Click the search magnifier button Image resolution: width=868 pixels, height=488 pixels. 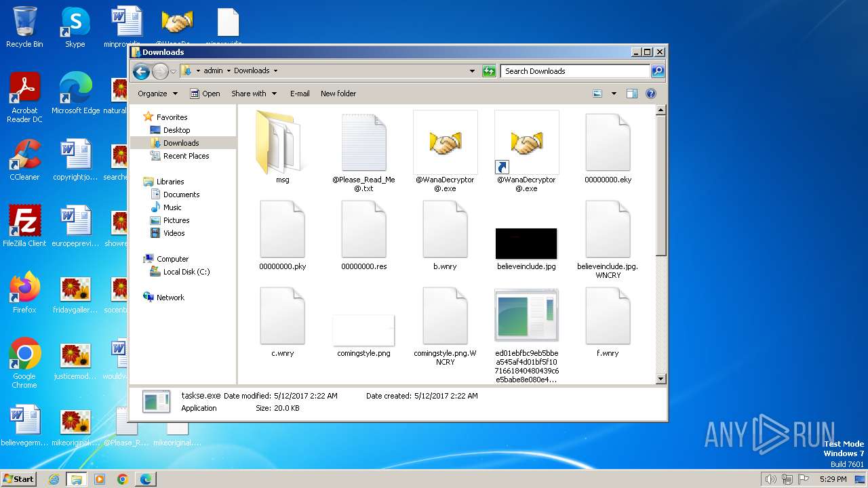(x=657, y=70)
